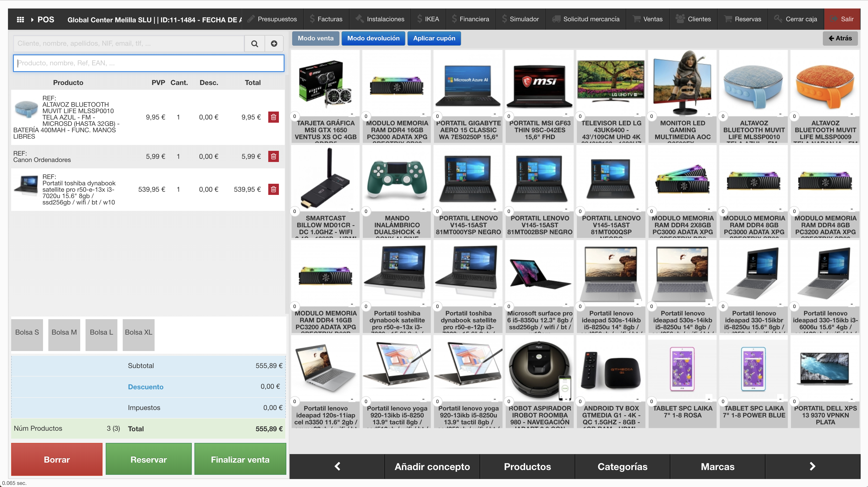This screenshot has height=487, width=868.
Task: Select Smartcast Billow MD01CR product
Action: [326, 192]
